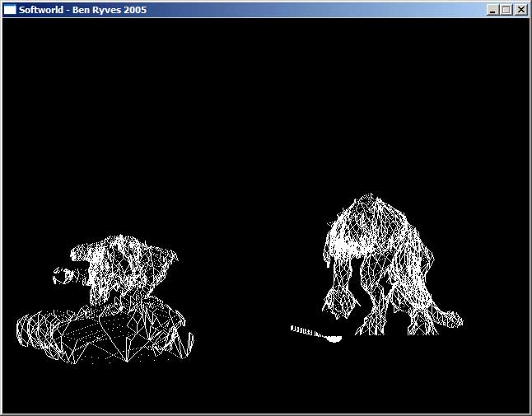Select the small elongated object on the ground

point(311,332)
